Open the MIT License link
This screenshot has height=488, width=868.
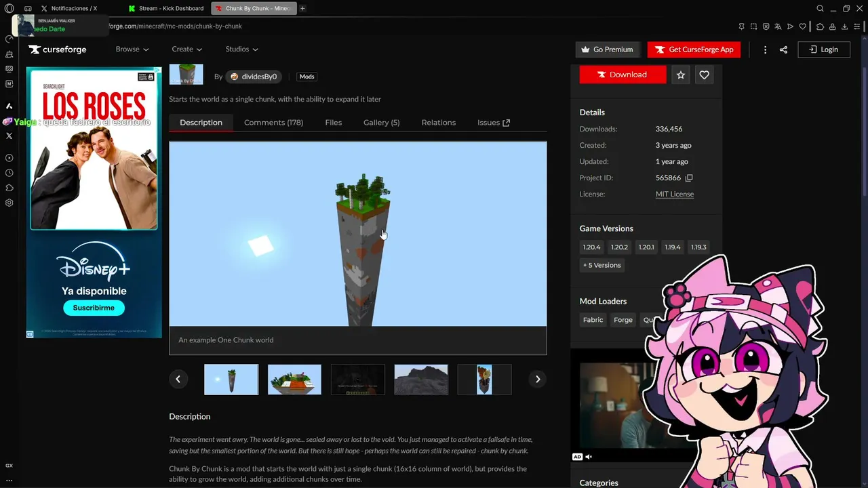click(674, 195)
